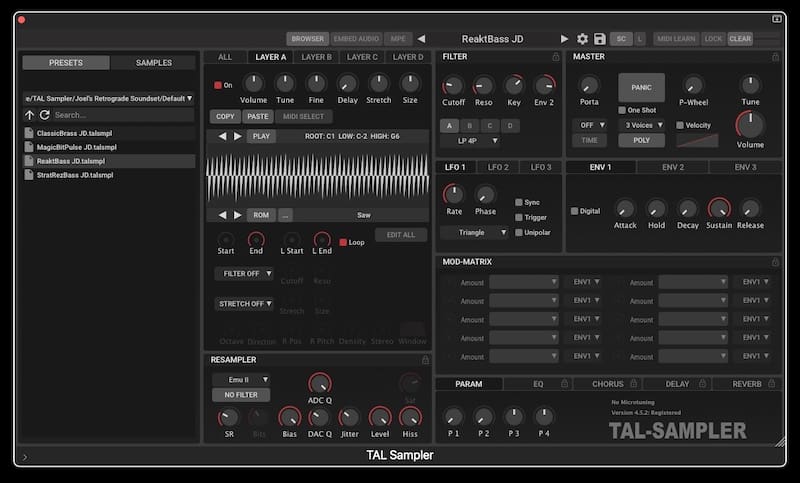Screen dimensions: 800x483
Task: Open preset folder path dropdown
Action: [x=109, y=98]
